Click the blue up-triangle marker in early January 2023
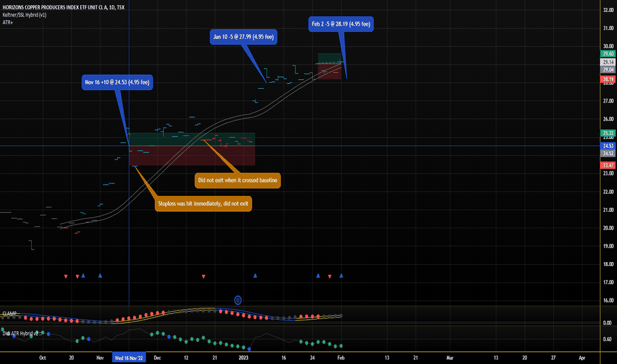The width and height of the screenshot is (617, 364). [x=255, y=276]
